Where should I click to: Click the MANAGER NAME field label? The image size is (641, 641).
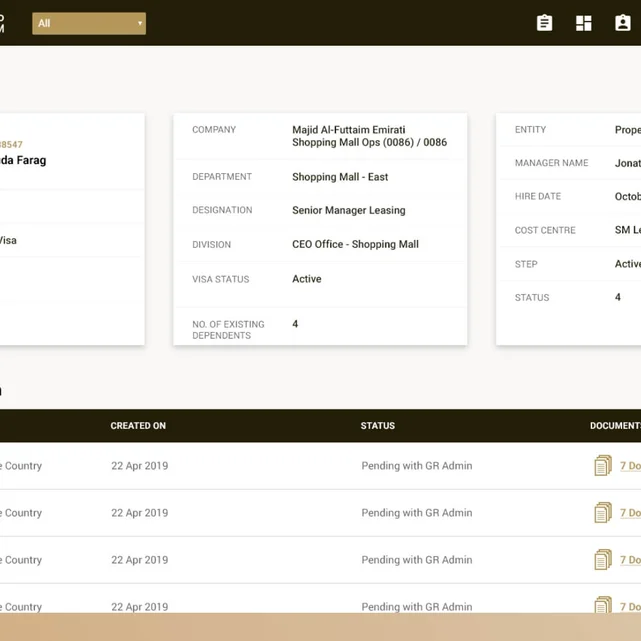coord(551,163)
